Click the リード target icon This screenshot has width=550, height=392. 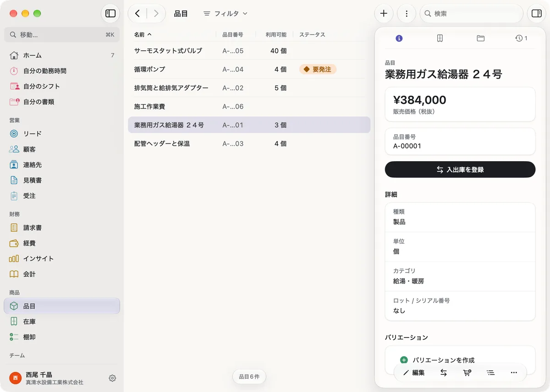(14, 134)
